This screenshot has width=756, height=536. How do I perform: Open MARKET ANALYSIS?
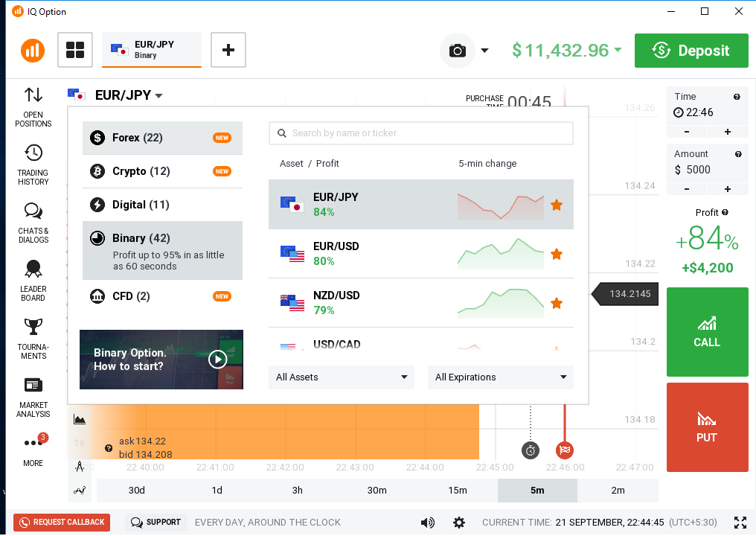tap(33, 395)
